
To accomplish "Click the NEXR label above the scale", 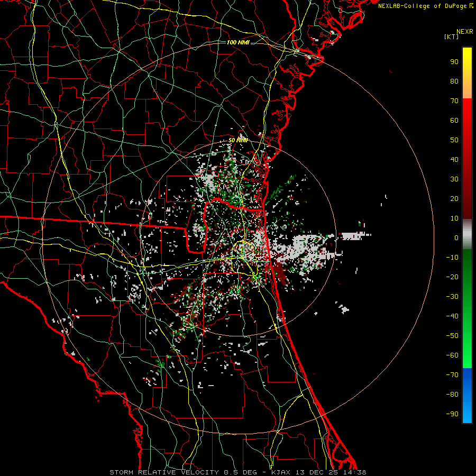I will coord(465,32).
